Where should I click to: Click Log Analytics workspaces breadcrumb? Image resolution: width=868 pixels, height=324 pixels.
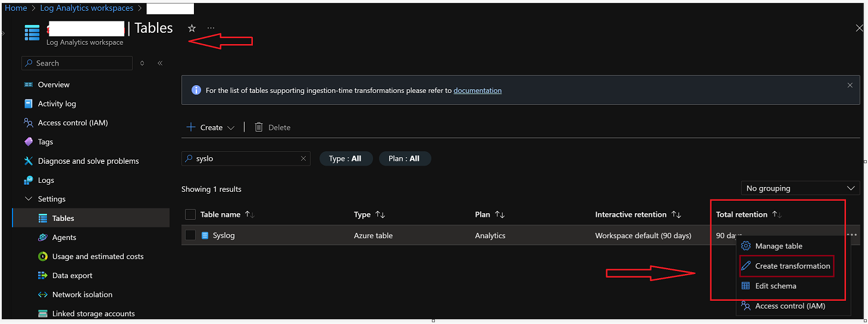(x=87, y=8)
